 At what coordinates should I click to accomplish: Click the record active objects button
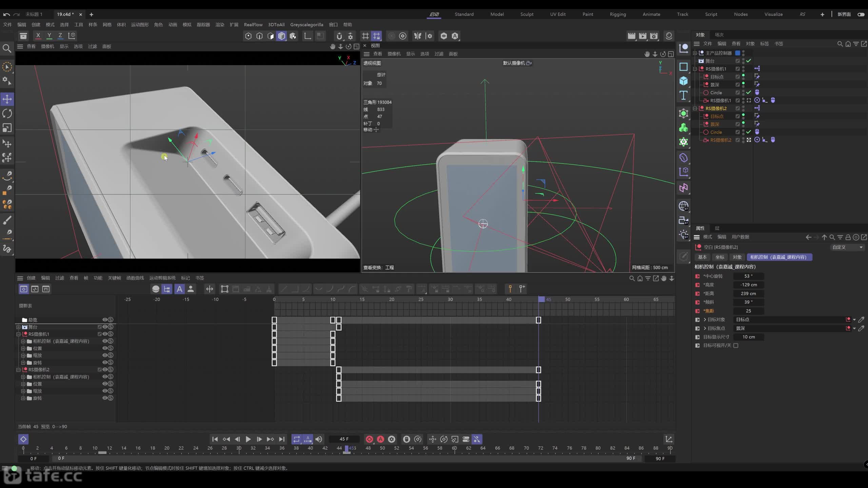pos(370,439)
